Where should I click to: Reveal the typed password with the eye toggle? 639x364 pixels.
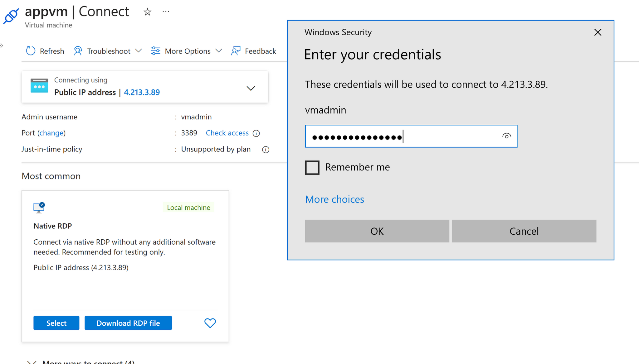click(506, 136)
